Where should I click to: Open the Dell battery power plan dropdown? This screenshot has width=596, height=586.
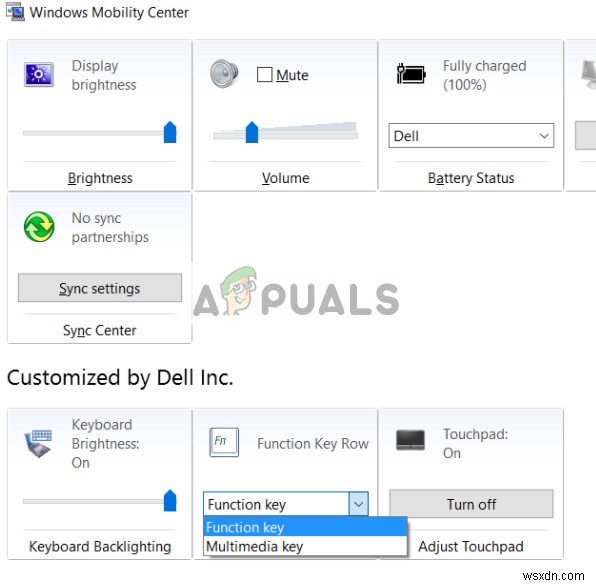tap(471, 136)
